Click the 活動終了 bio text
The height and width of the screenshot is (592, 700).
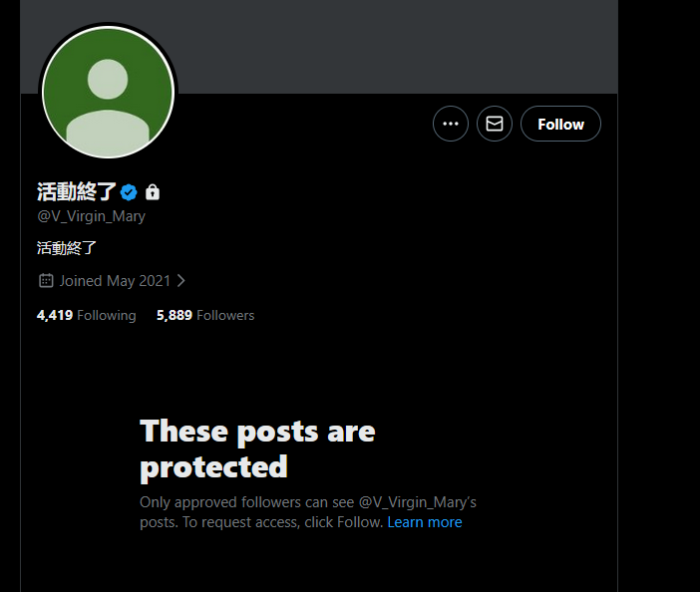tap(67, 248)
